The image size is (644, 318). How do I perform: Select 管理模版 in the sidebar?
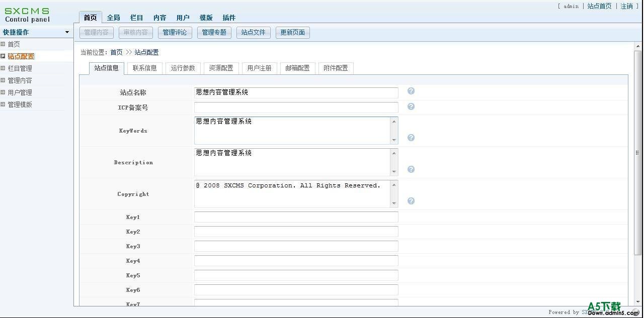click(x=20, y=104)
